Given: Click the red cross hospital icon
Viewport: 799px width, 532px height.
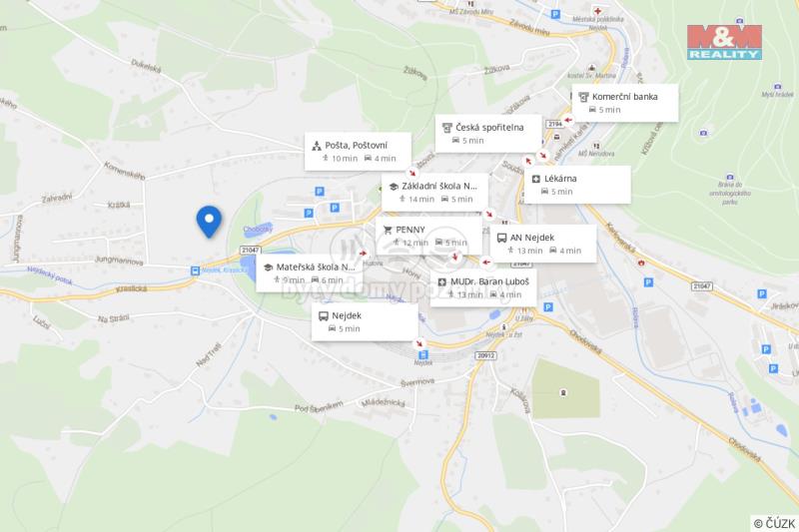Looking at the screenshot, I should 597,11.
